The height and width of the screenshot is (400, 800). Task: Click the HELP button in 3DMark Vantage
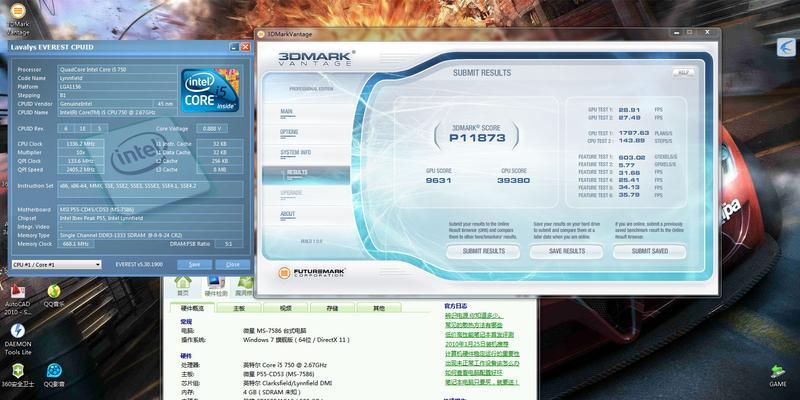click(x=683, y=72)
